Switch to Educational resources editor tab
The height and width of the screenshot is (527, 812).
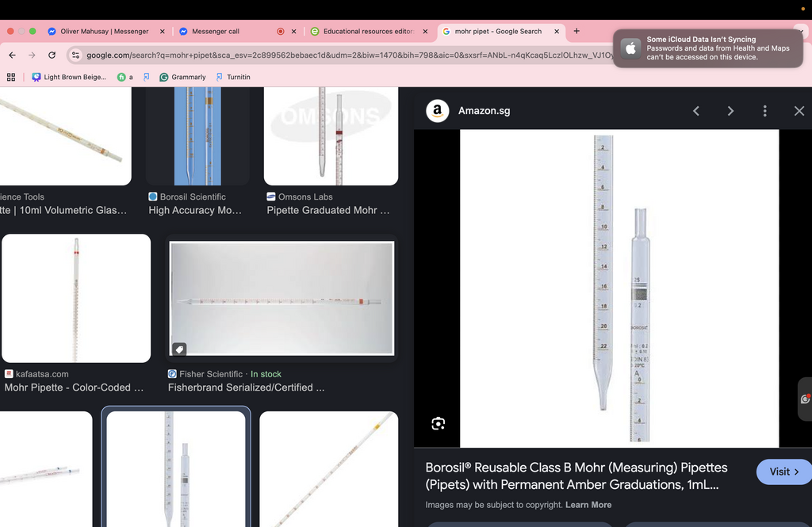click(x=369, y=31)
